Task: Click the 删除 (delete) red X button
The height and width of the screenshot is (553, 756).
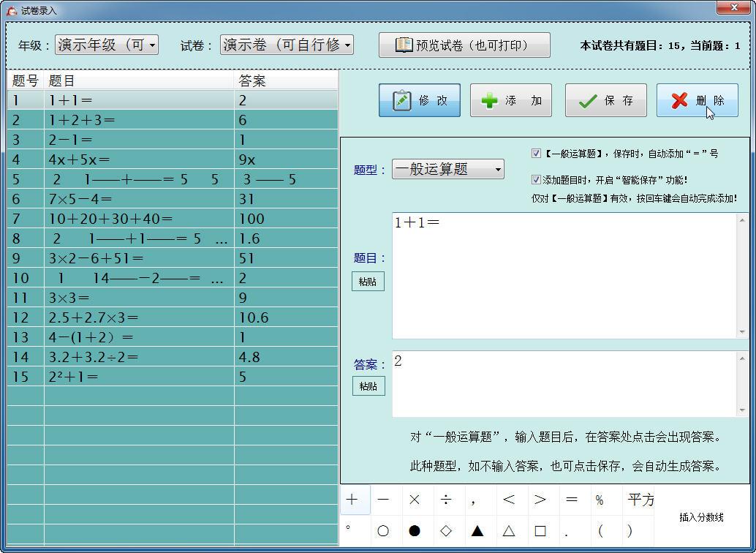Action: pyautogui.click(x=697, y=100)
